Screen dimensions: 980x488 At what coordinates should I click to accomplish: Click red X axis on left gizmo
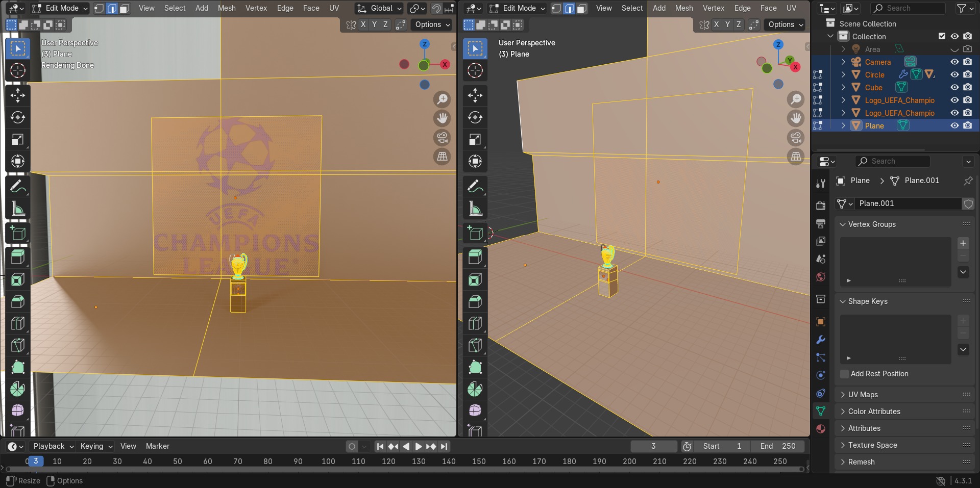coord(445,64)
